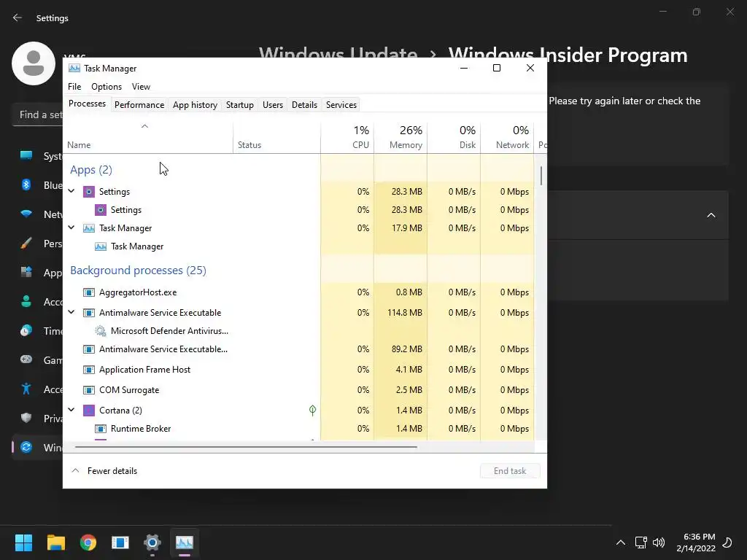
Task: Sort processes by Disk column
Action: click(454, 137)
